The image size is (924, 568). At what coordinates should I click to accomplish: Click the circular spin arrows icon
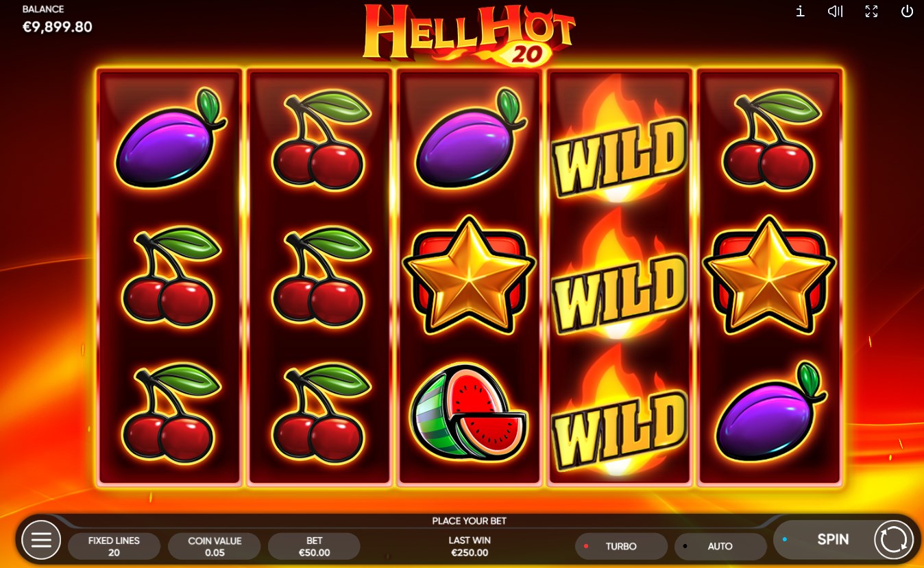(x=894, y=540)
